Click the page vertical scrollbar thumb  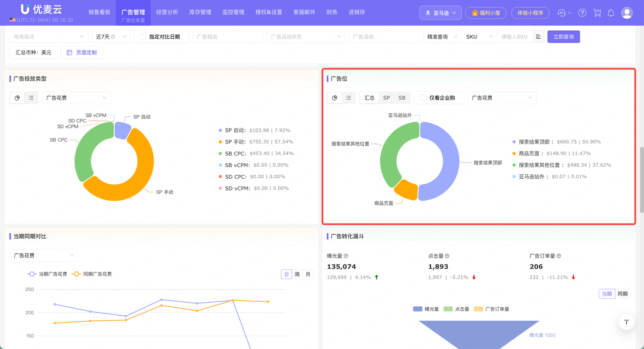pyautogui.click(x=641, y=180)
